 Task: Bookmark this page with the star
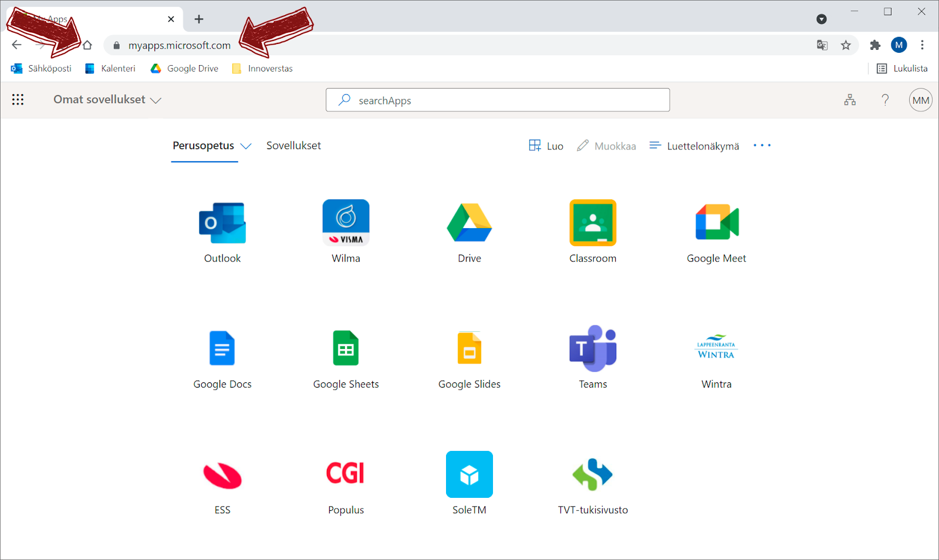846,45
